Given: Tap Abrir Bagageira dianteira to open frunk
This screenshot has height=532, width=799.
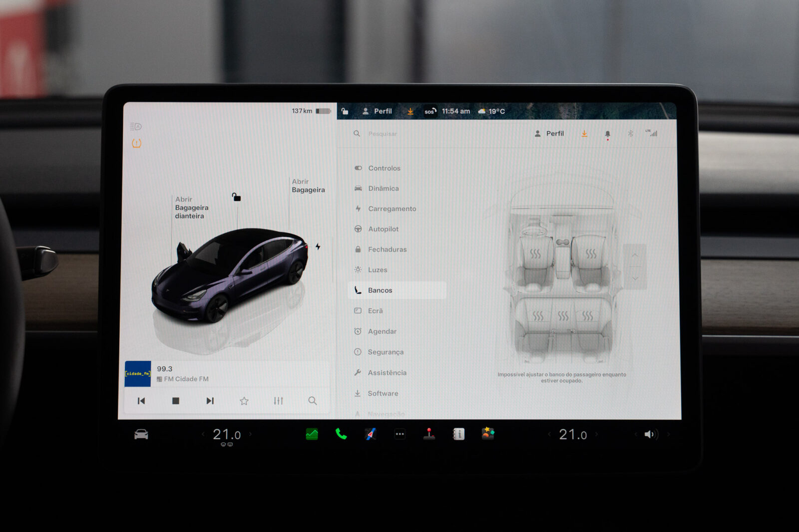Looking at the screenshot, I should (x=191, y=208).
